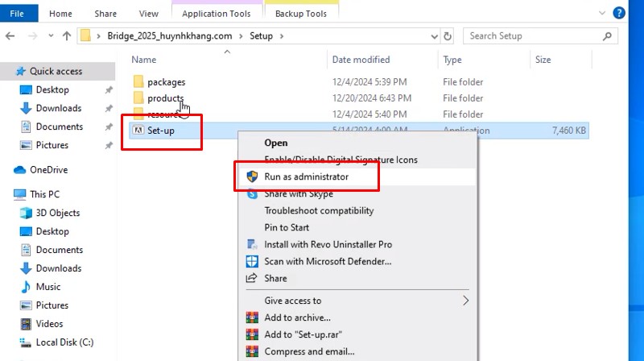Click the Refresh icon beside address bar
644x361 pixels.
[x=448, y=36]
